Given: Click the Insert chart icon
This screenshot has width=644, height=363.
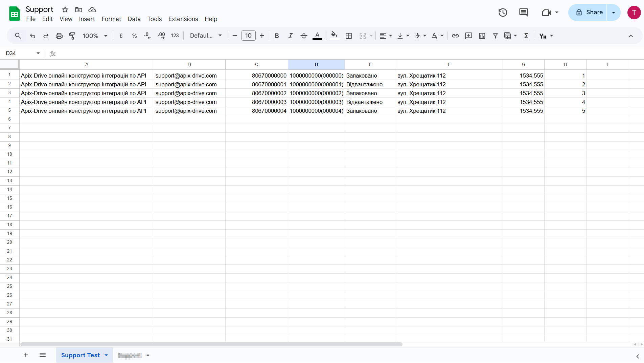Looking at the screenshot, I should [x=482, y=36].
